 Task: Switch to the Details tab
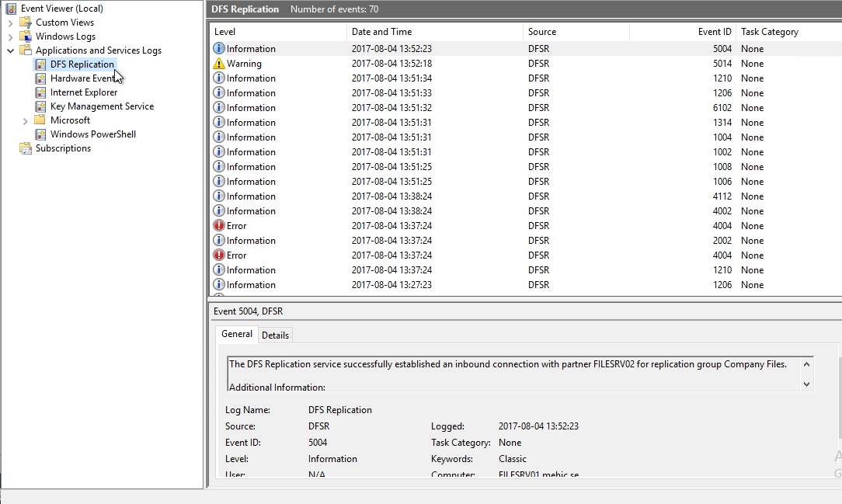[275, 335]
